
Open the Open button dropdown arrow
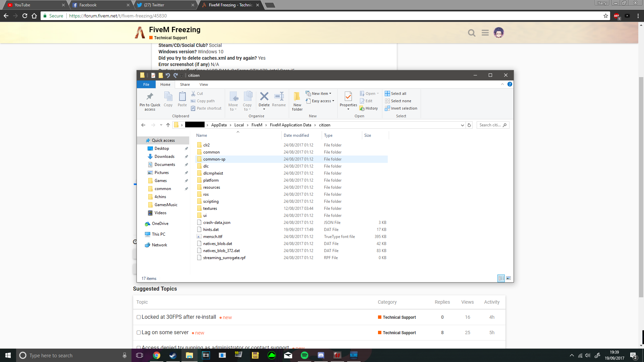[x=378, y=94]
